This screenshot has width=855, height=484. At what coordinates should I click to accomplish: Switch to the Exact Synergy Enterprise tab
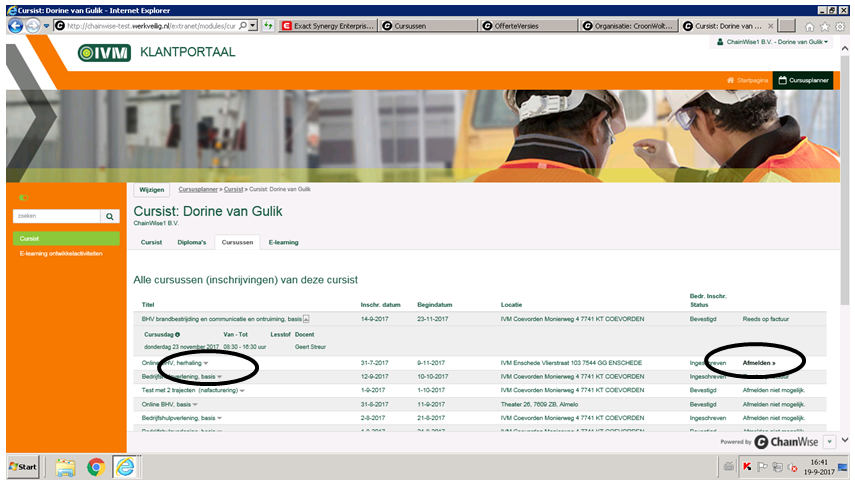(x=328, y=26)
